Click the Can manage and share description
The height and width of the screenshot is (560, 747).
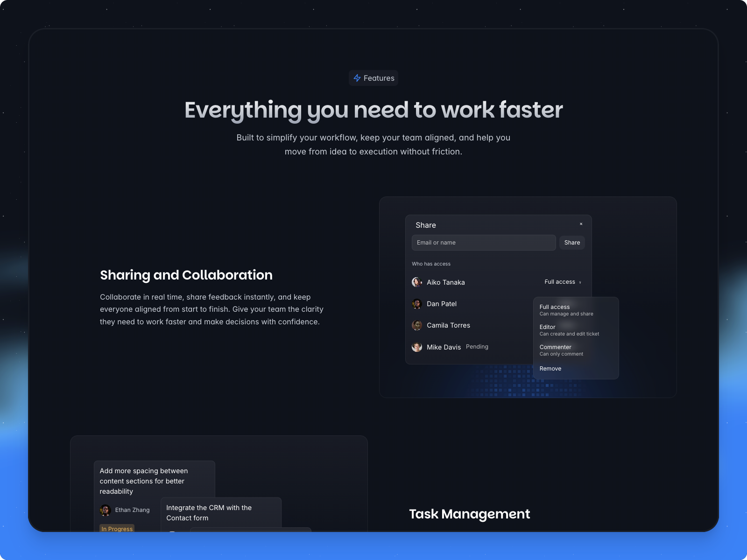566,314
